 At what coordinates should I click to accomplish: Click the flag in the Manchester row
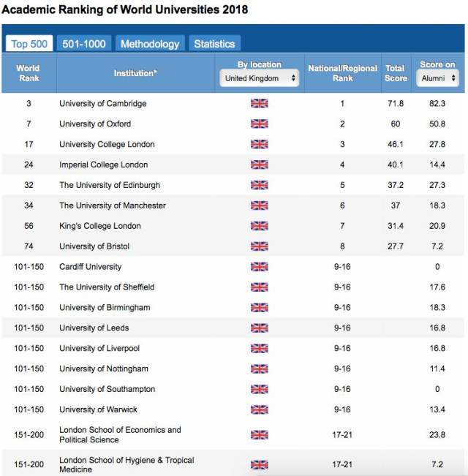[260, 205]
